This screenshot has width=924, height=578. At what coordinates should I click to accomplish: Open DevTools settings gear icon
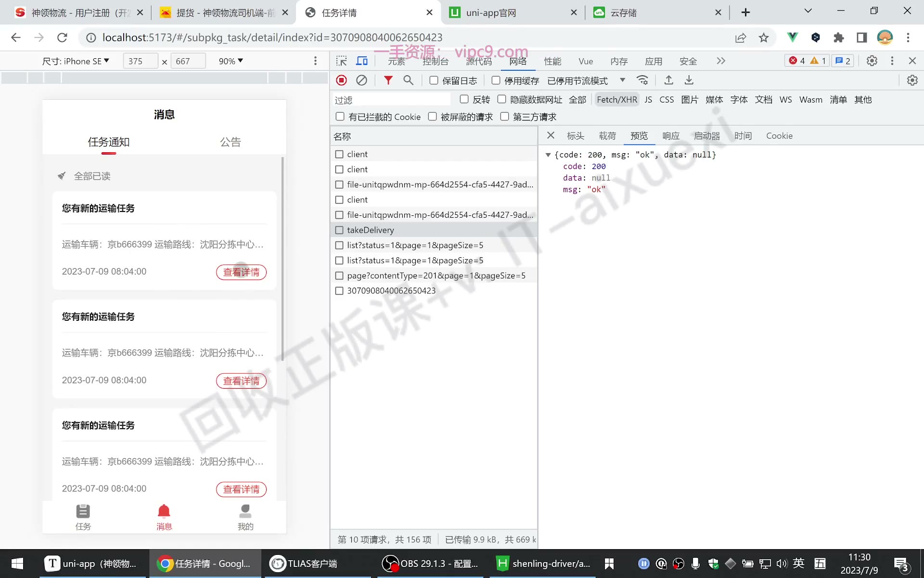coord(872,61)
